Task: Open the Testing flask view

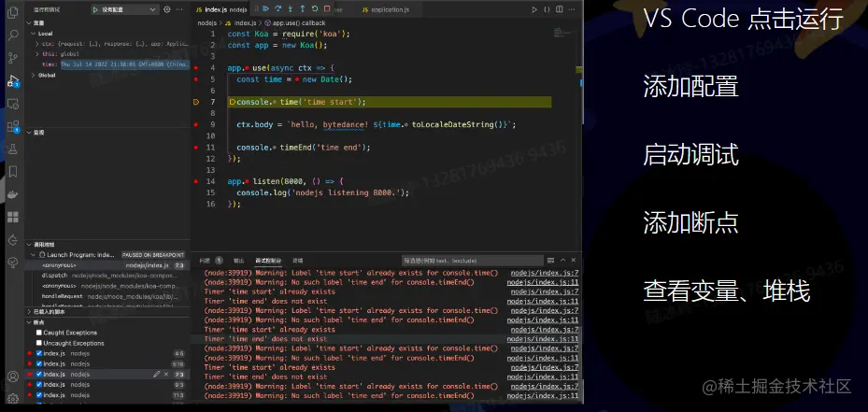Action: pyautogui.click(x=13, y=149)
